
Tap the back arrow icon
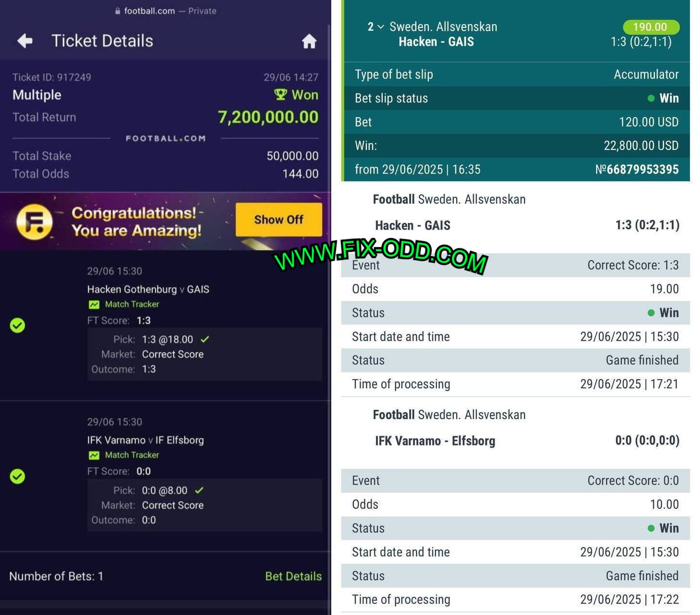(25, 41)
